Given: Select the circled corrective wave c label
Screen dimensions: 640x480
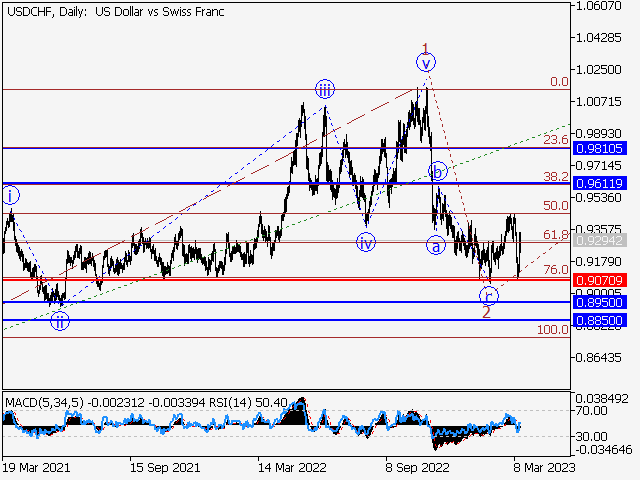Looking at the screenshot, I should (489, 296).
